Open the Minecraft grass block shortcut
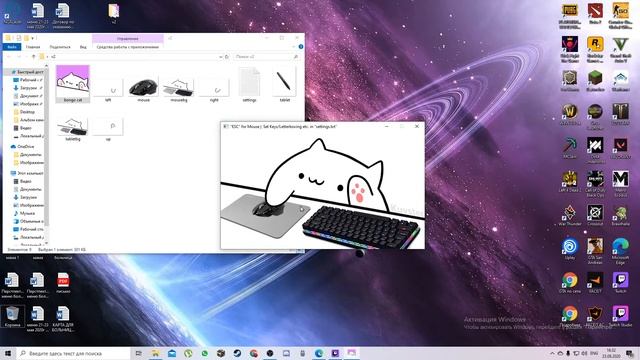Image resolution: width=640 pixels, height=360 pixels. [595, 81]
